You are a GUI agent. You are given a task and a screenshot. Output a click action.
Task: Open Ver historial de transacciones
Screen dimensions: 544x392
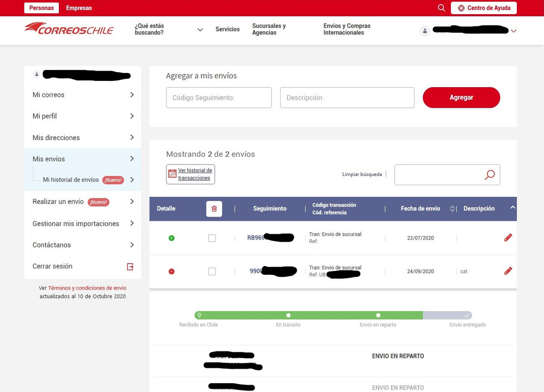195,174
